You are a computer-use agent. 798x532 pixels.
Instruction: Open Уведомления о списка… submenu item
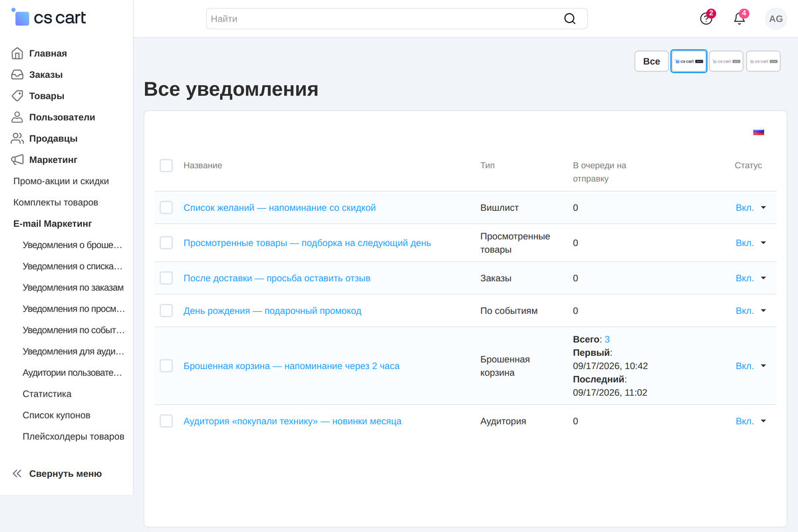pyautogui.click(x=72, y=266)
